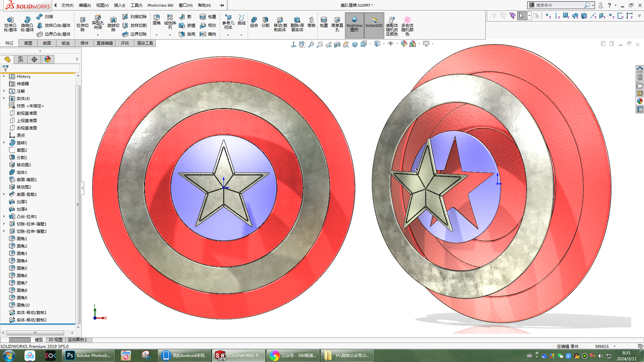Click the 扫描 sweep tool
644x362 pixels.
tap(45, 16)
